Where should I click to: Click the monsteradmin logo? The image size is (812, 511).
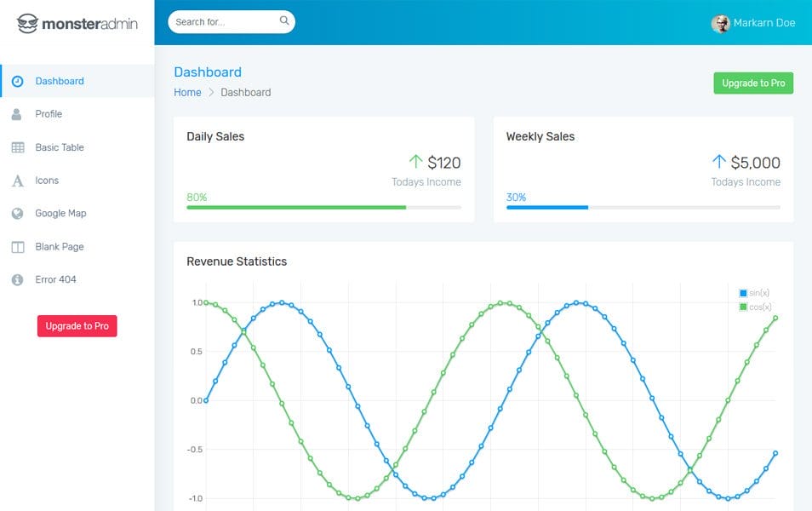click(77, 25)
